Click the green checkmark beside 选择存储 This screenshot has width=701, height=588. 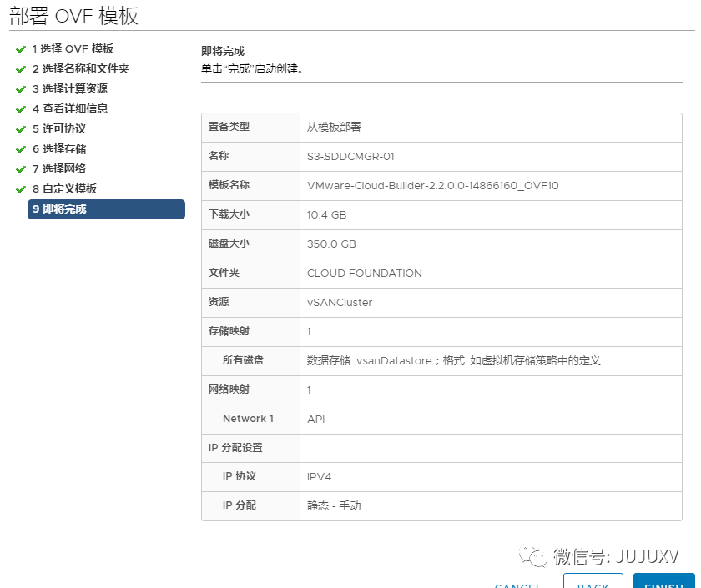(x=21, y=149)
